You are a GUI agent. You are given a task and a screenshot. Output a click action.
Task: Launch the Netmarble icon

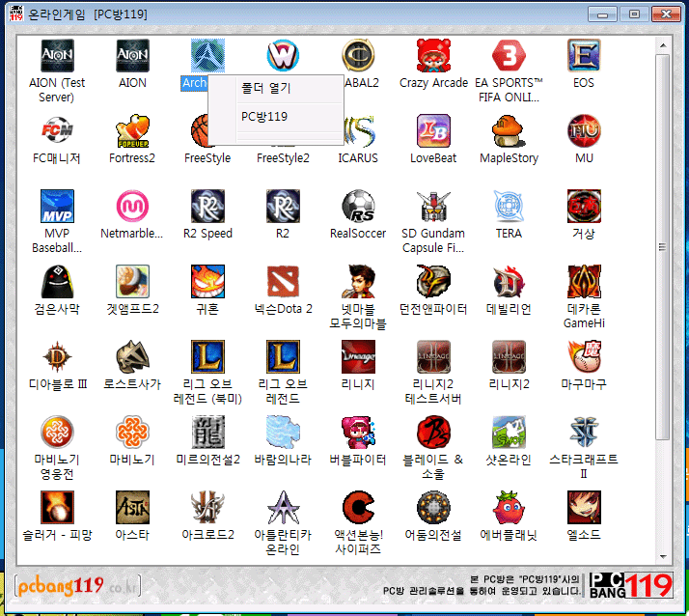point(132,207)
